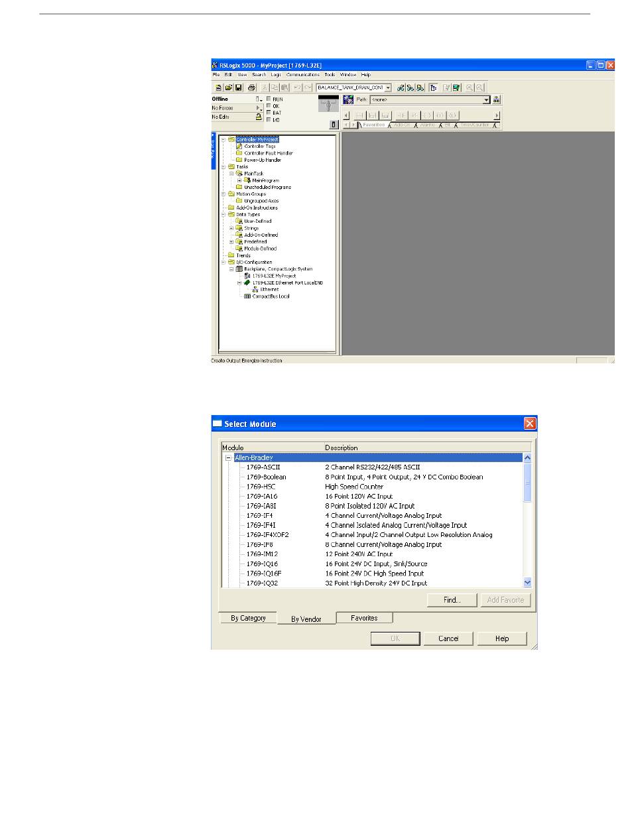Click the Zoom In toolbar icon
Image resolution: width=630 pixels, height=840 pixels.
tap(470, 88)
